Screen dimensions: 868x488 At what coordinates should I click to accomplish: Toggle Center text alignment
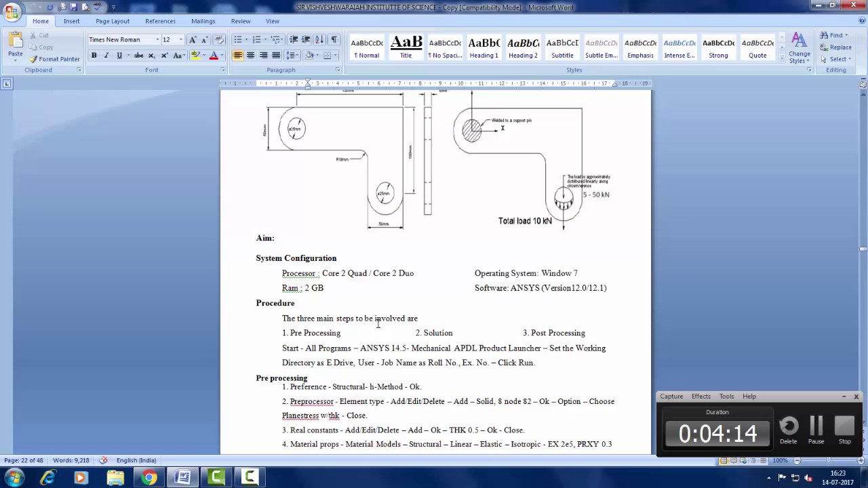[x=250, y=55]
